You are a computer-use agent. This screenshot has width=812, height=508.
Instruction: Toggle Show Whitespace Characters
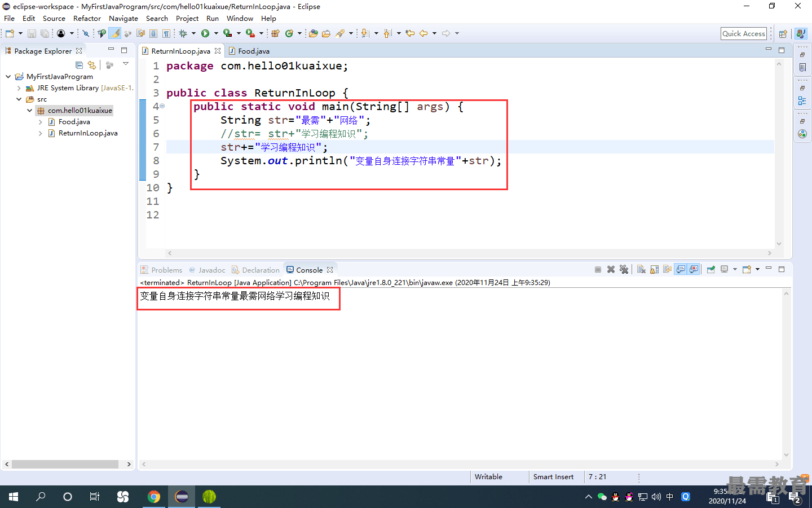(x=166, y=33)
